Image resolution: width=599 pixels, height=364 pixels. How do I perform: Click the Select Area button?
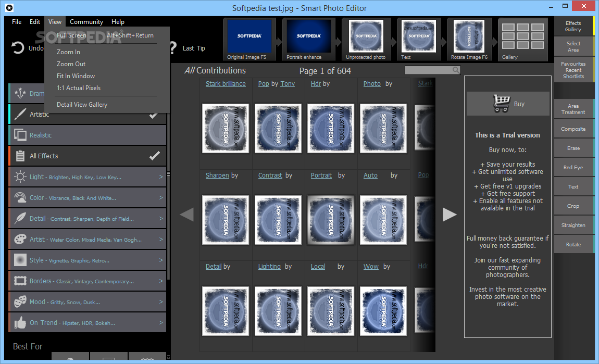(573, 46)
